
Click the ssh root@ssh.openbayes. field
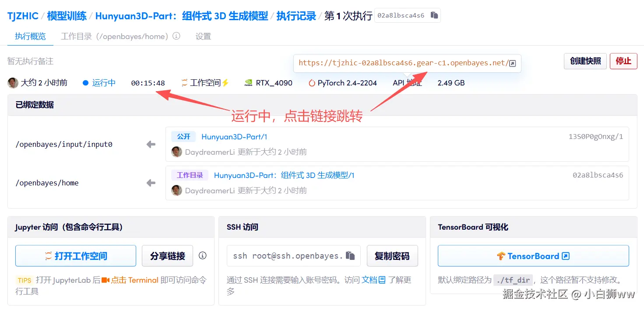click(294, 256)
